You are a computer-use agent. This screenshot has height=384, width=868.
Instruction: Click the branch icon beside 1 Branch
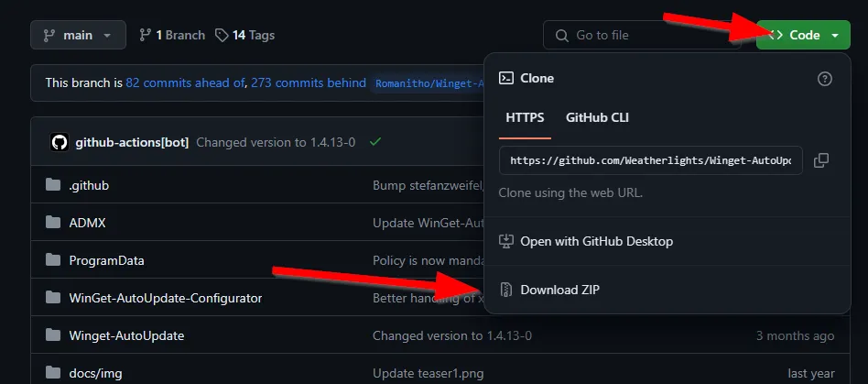146,35
